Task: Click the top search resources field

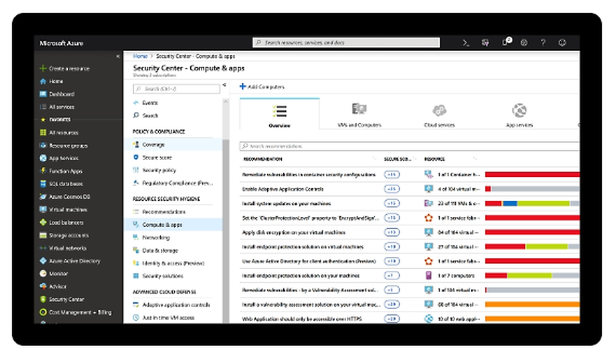Action: pyautogui.click(x=346, y=42)
